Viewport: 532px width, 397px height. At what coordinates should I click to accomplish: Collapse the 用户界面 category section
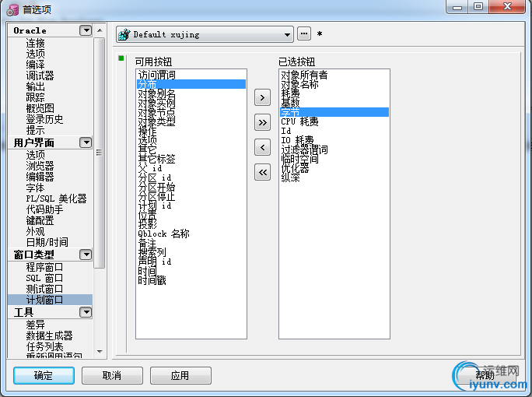tap(86, 142)
